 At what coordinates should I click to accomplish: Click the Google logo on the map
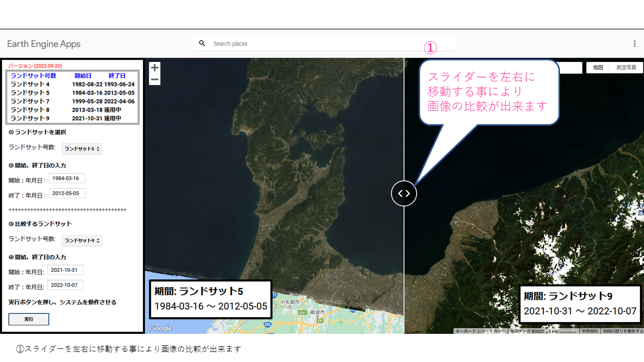160,328
